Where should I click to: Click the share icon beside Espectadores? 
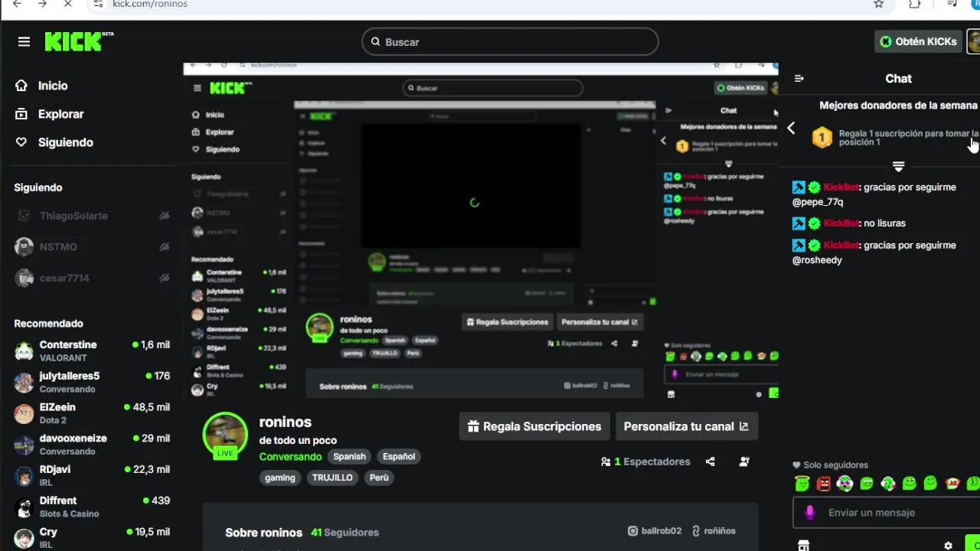click(x=710, y=461)
